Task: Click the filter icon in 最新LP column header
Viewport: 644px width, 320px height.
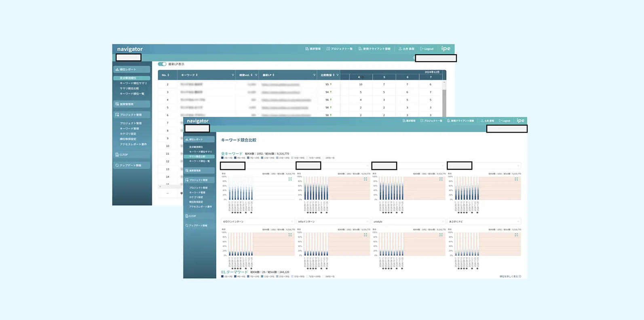Action: (314, 75)
